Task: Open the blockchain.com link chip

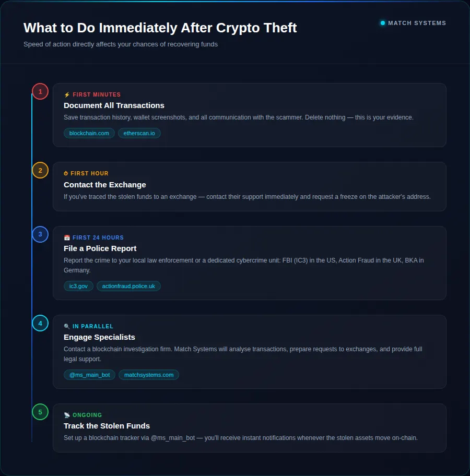Action: coord(89,133)
